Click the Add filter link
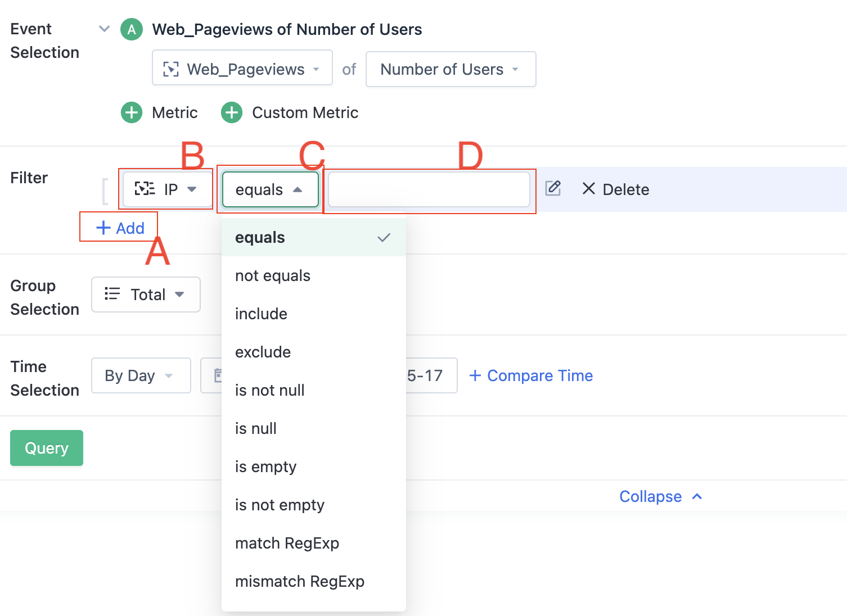Image resolution: width=847 pixels, height=616 pixels. [x=120, y=228]
